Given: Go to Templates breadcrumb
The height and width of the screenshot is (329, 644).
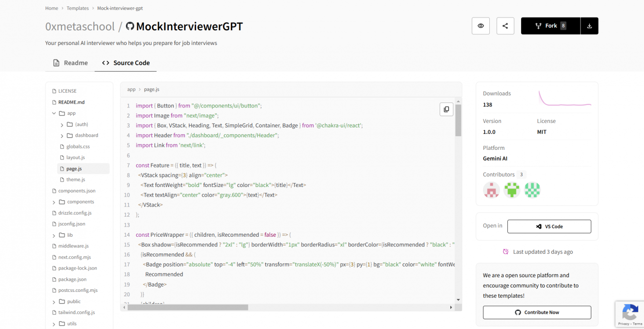Looking at the screenshot, I should pos(78,8).
